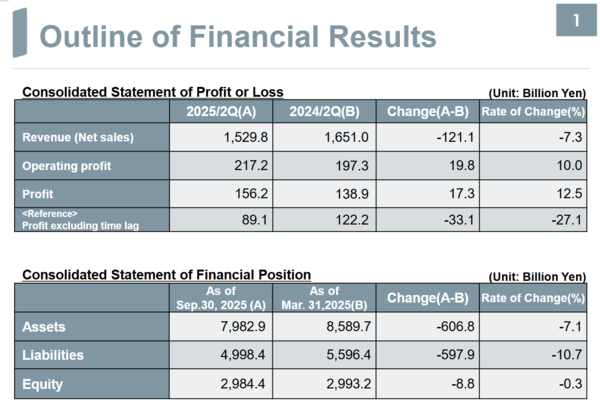Select the profit change value 17.3
Screen dimensions: 600x411
(447, 193)
